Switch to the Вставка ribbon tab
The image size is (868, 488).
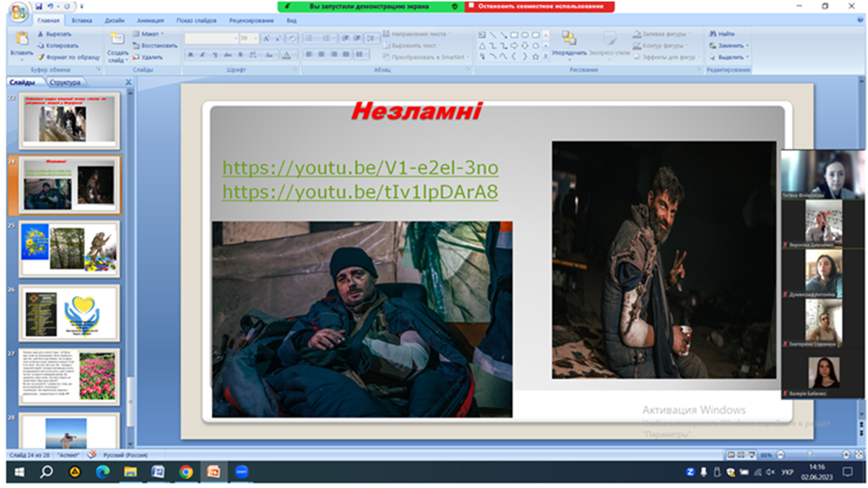coord(83,21)
